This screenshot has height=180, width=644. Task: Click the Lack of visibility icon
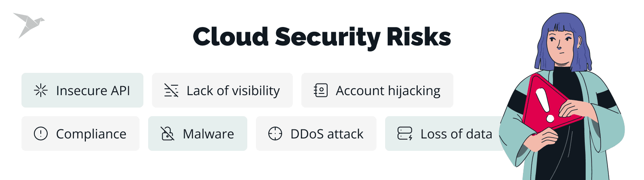(x=170, y=90)
